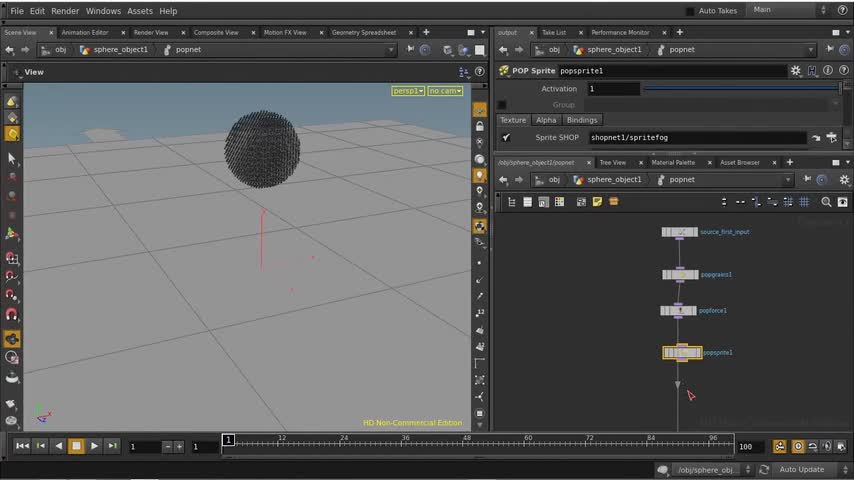Click the network editor search magnifier icon
The image size is (854, 480).
coord(826,202)
